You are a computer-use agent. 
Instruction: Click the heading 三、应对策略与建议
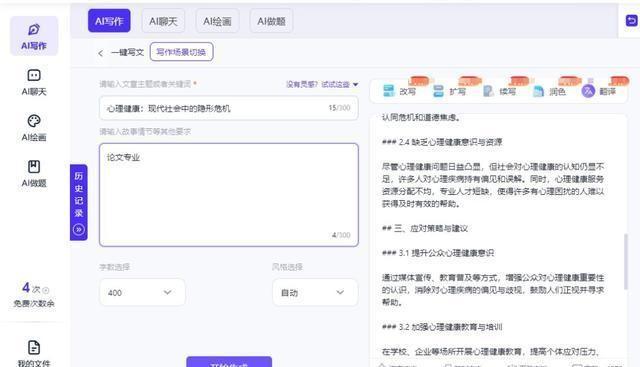pyautogui.click(x=425, y=228)
